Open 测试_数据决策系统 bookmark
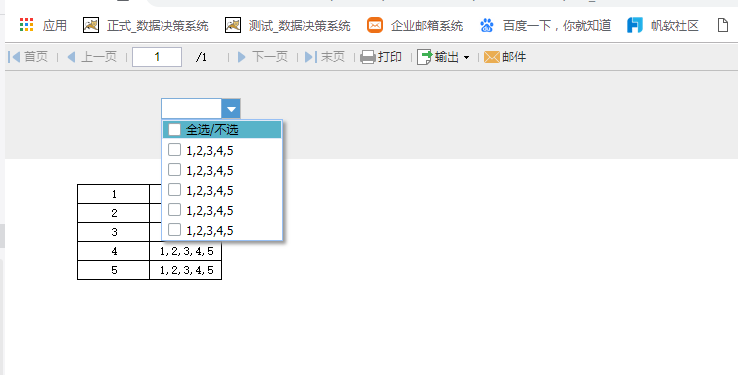The width and height of the screenshot is (738, 375). coord(288,25)
